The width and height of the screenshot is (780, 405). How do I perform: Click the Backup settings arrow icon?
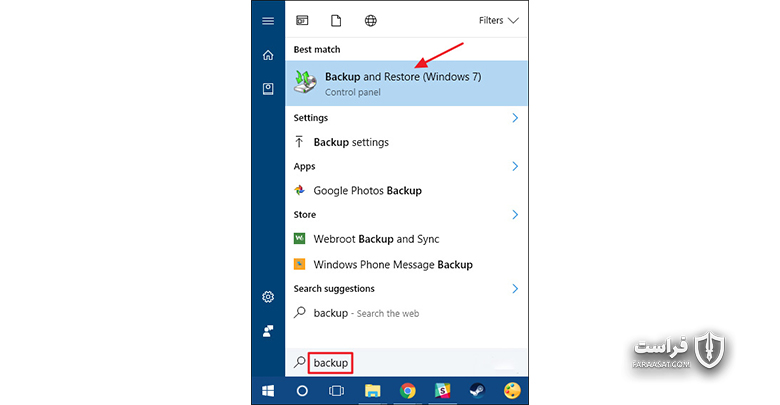coord(299,142)
